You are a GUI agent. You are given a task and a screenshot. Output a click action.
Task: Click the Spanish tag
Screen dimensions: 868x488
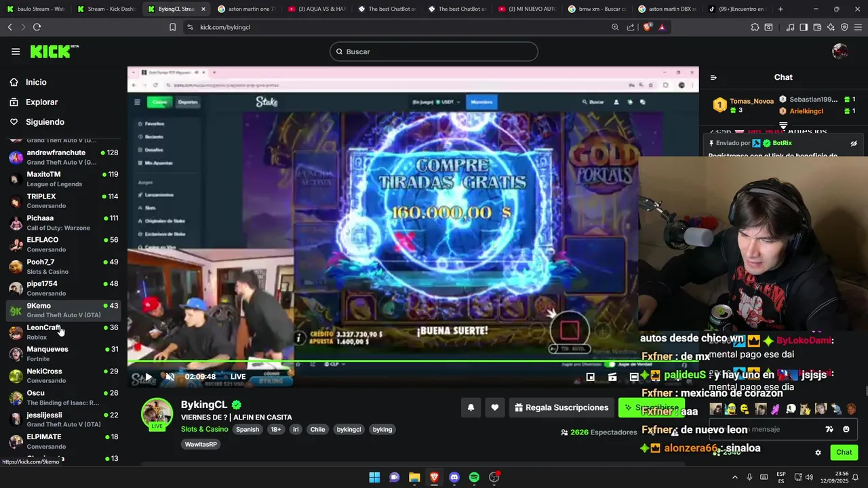pos(248,429)
